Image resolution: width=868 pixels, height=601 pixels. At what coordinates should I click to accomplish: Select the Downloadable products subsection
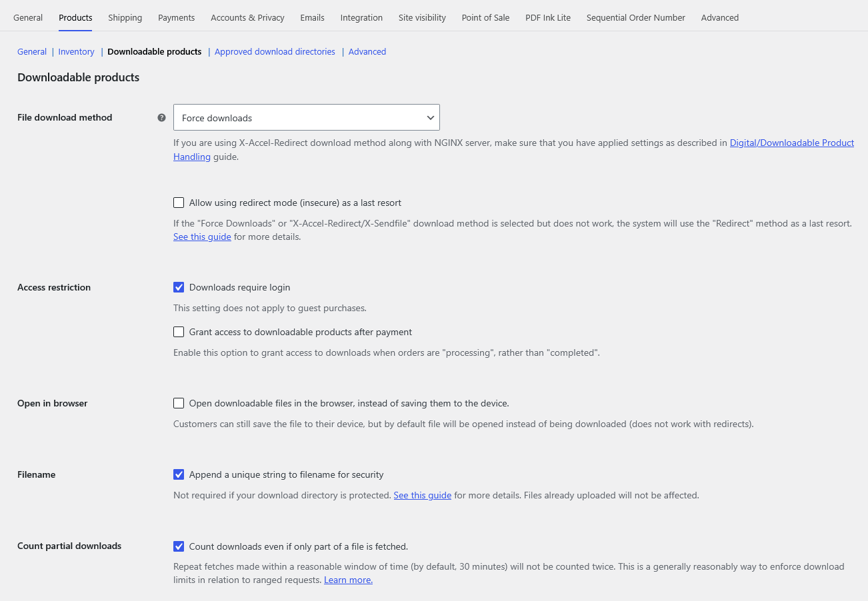(x=155, y=51)
